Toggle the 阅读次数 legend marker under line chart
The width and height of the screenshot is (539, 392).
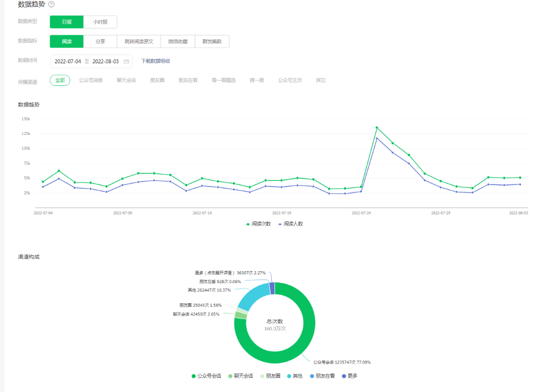coord(248,224)
